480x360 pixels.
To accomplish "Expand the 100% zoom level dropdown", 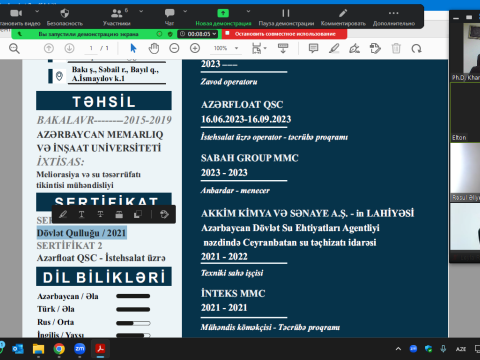I will 236,48.
